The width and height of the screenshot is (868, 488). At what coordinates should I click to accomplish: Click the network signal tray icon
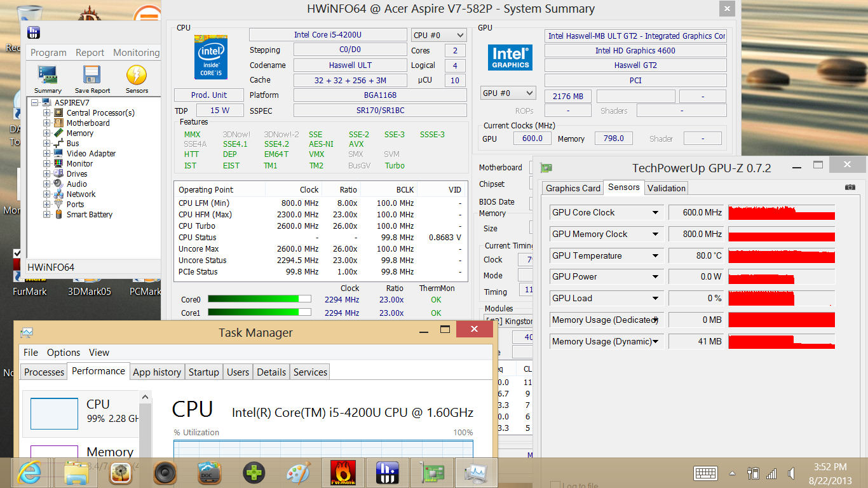point(771,473)
